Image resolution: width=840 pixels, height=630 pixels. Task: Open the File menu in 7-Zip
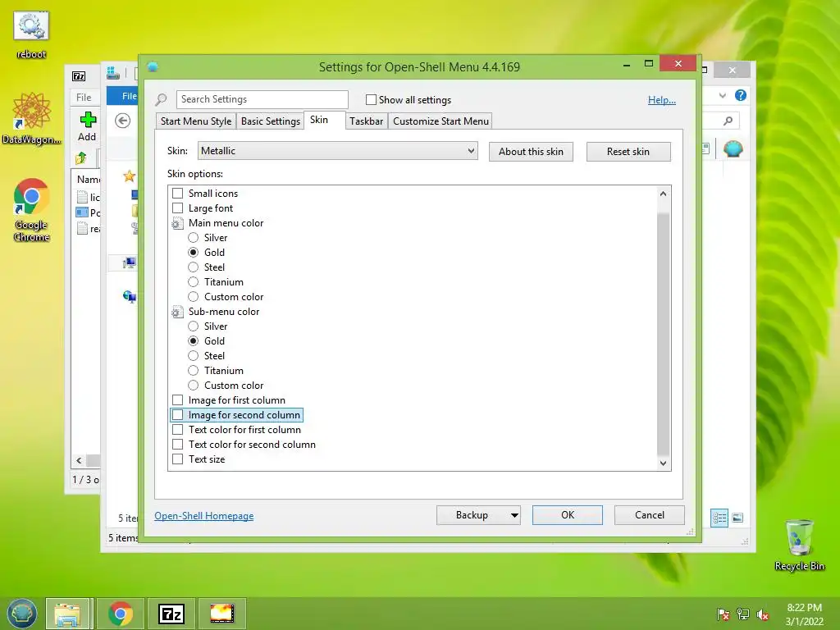(x=84, y=97)
